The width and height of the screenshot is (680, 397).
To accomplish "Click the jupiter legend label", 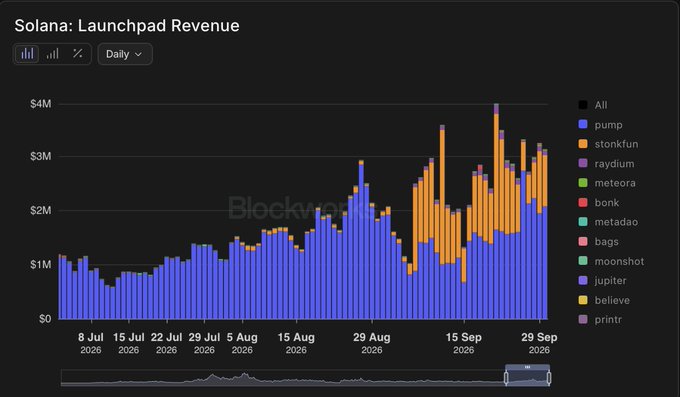I will coord(610,281).
